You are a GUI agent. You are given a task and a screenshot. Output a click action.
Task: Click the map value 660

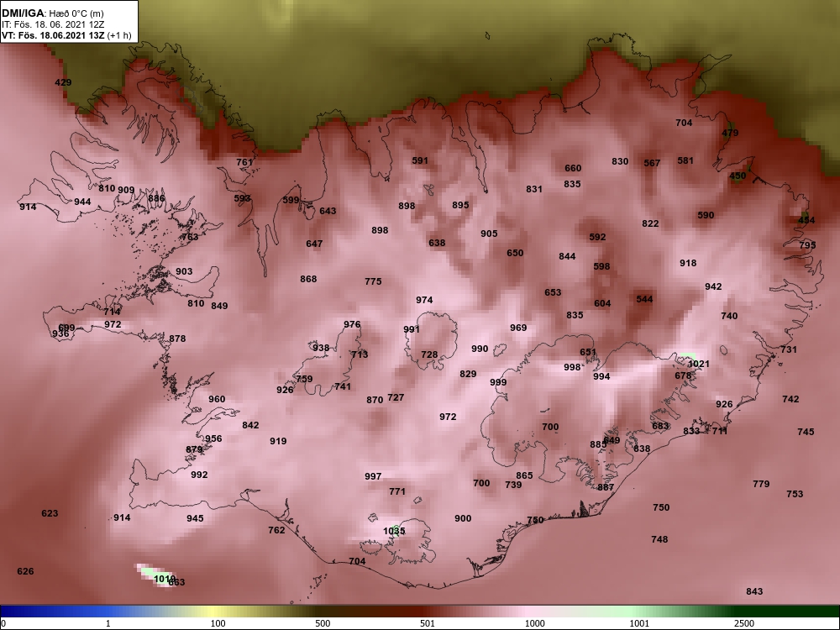point(573,168)
